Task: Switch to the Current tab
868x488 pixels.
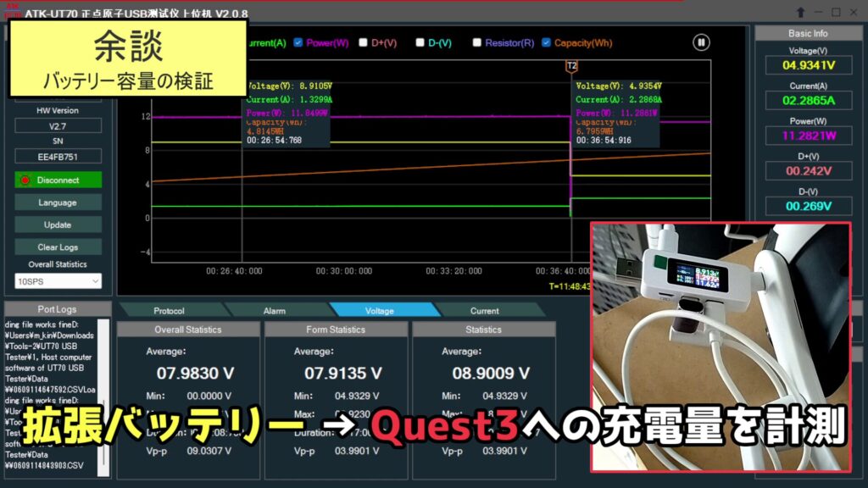Action: pyautogui.click(x=485, y=310)
